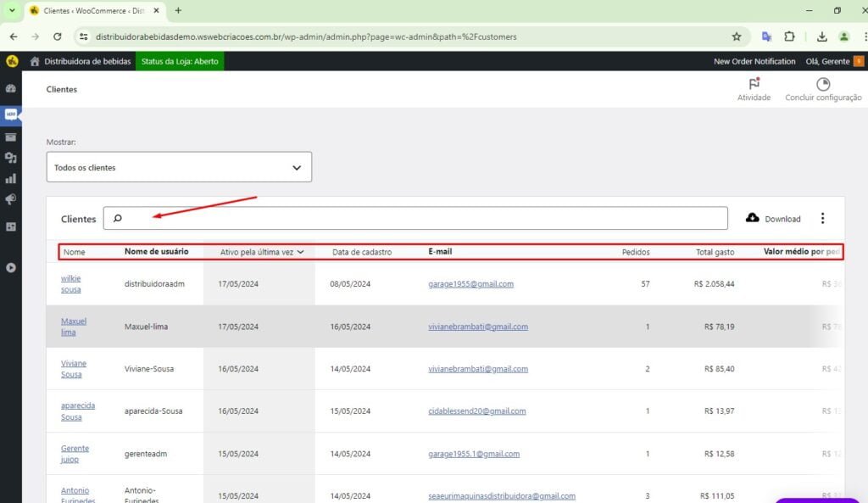Click the Concluir configuração progress icon

click(x=822, y=85)
